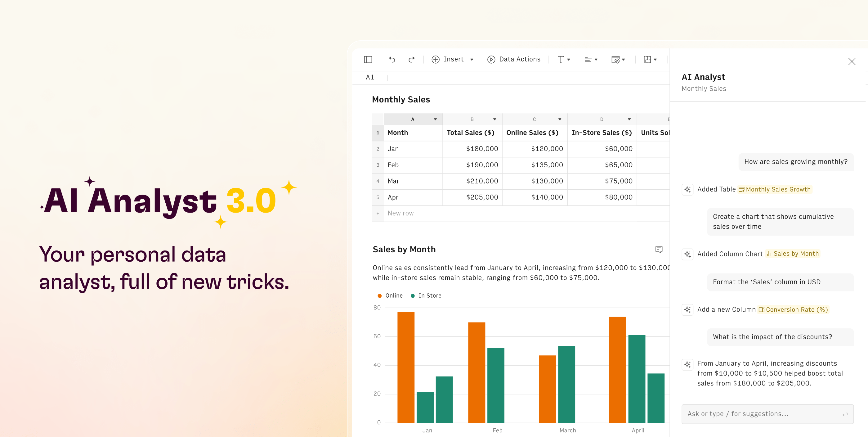Open column A dropdown arrow
Viewport: 868px width, 437px height.
click(435, 119)
